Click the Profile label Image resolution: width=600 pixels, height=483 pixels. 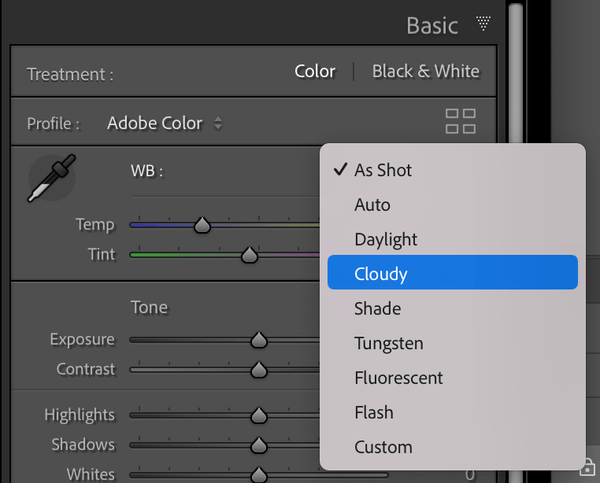point(53,124)
